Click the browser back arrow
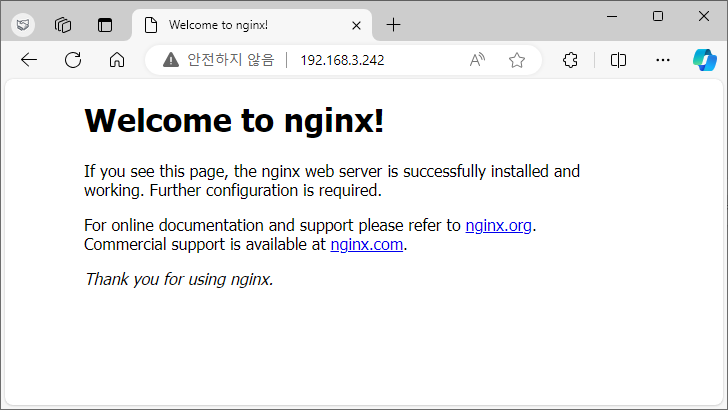 tap(29, 60)
